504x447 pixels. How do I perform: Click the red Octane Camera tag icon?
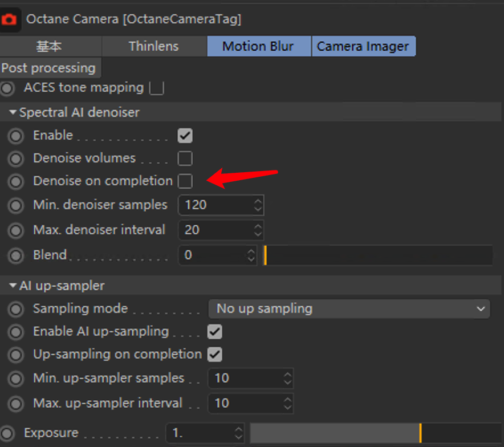(9, 19)
